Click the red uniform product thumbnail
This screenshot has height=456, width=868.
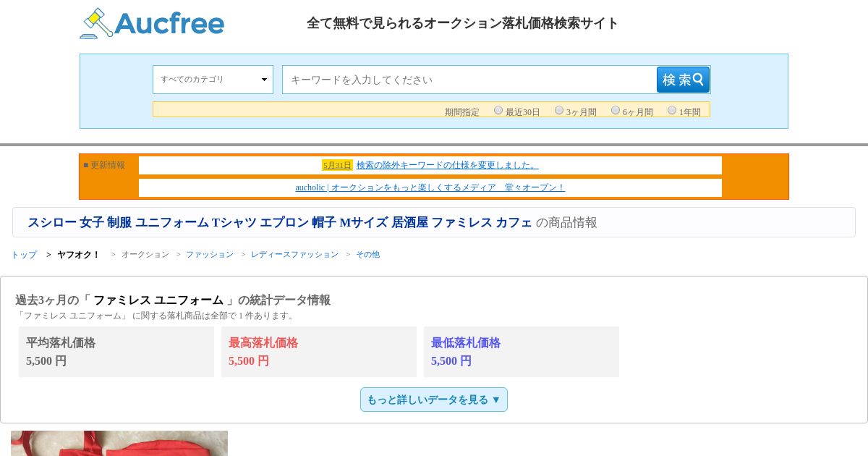pos(119,443)
